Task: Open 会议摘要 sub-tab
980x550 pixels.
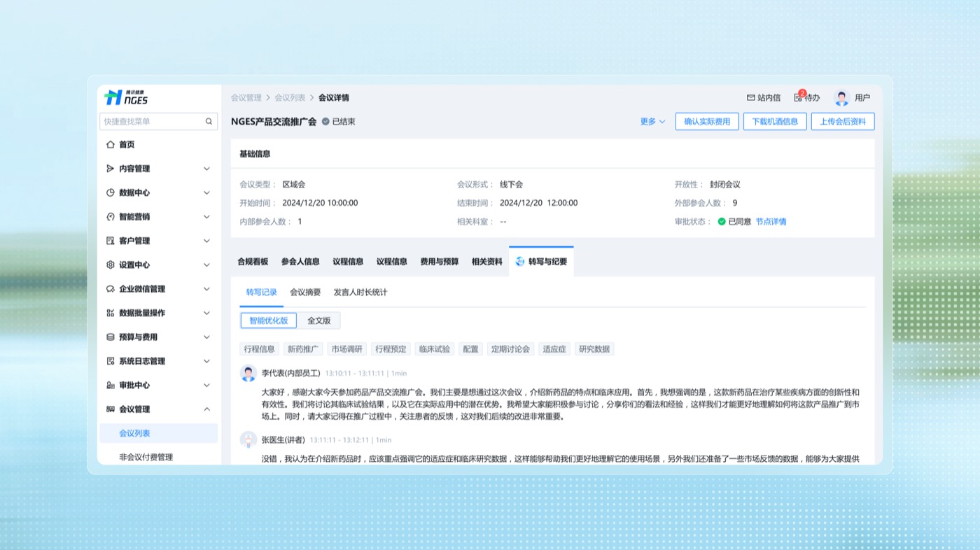Action: (305, 292)
